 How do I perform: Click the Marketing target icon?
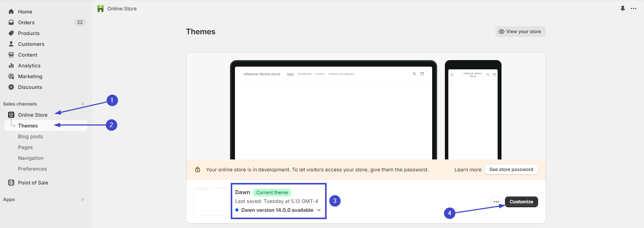pyautogui.click(x=11, y=76)
